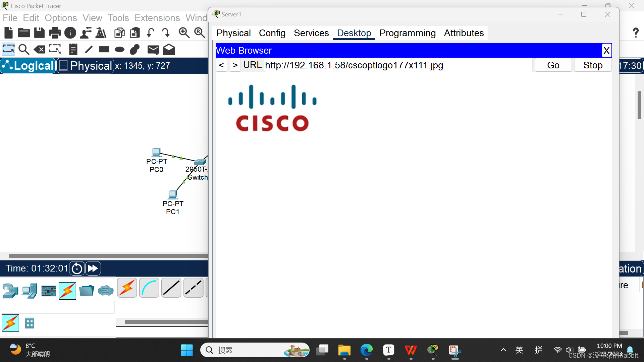This screenshot has width=644, height=362.
Task: Switch to Config tab in Server1
Action: coord(272,33)
